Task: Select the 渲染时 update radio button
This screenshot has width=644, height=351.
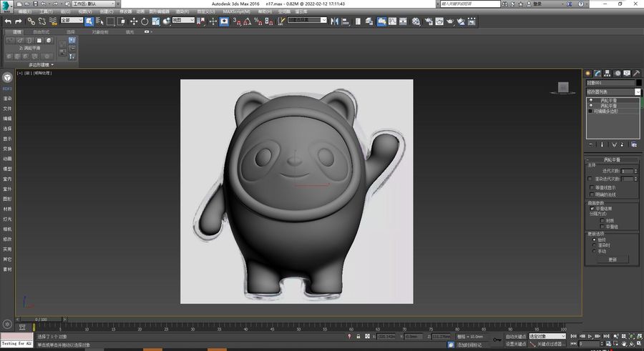Action: coord(595,245)
